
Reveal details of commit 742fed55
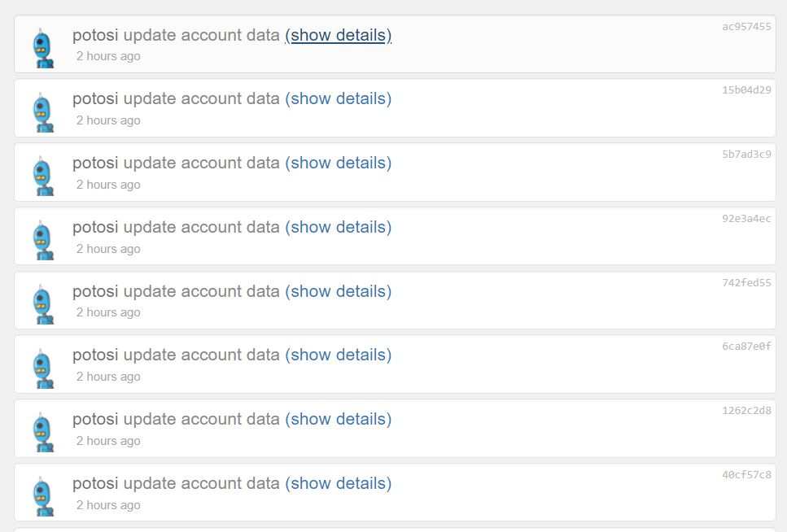339,291
